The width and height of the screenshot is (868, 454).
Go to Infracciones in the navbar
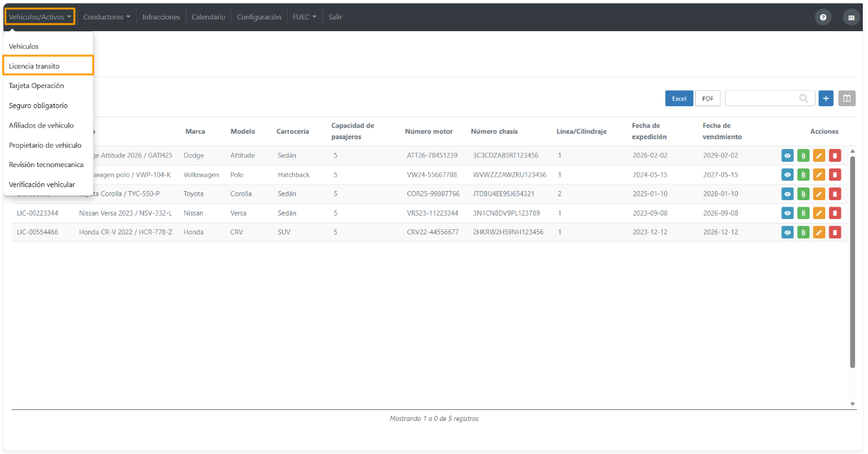[161, 17]
